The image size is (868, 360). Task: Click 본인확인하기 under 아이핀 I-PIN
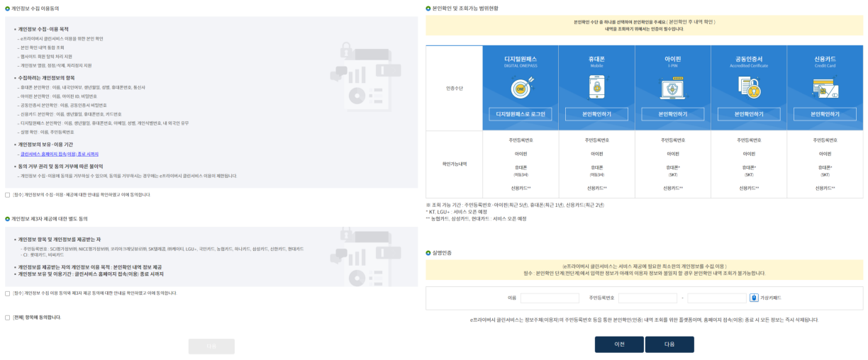(x=672, y=114)
